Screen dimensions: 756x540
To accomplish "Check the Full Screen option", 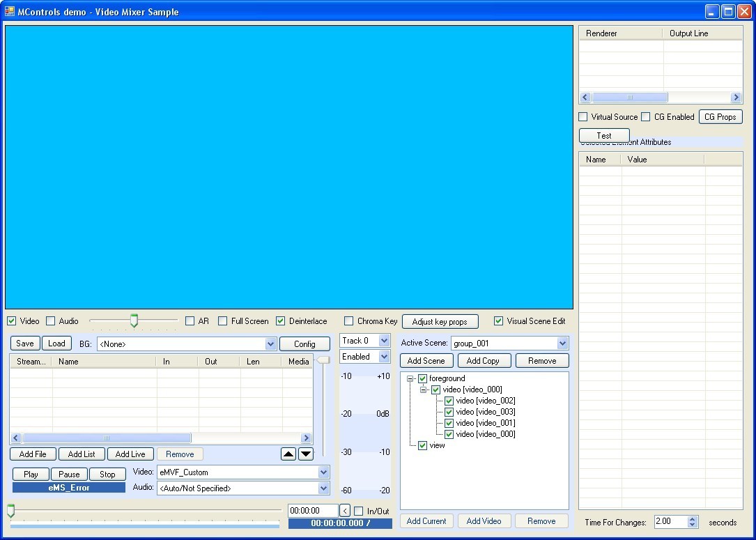I will click(222, 321).
